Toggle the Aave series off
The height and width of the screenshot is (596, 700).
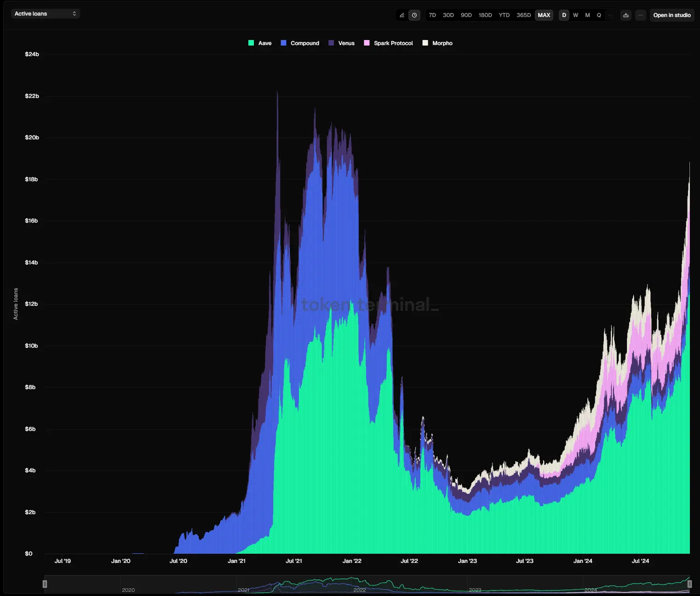pyautogui.click(x=260, y=43)
